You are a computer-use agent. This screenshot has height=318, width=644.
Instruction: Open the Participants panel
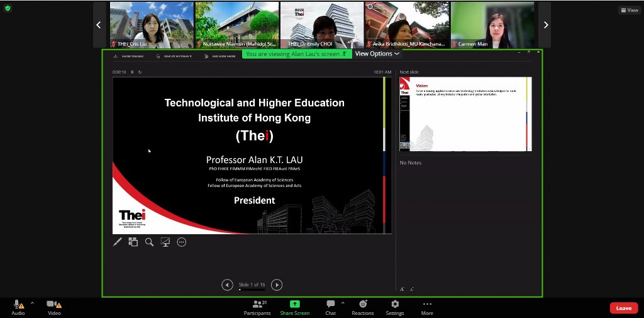(x=257, y=307)
